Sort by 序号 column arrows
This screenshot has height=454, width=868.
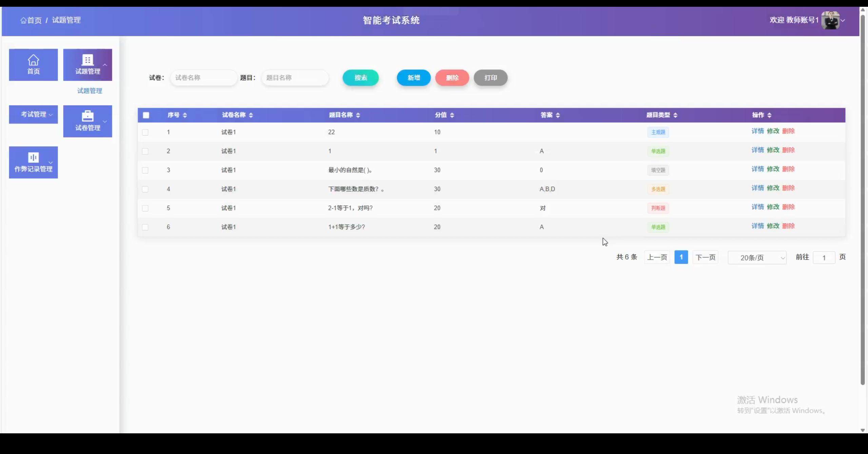pyautogui.click(x=185, y=115)
